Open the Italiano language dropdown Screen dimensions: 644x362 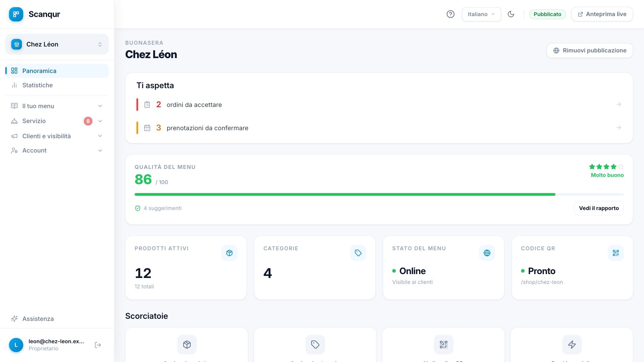coord(482,14)
